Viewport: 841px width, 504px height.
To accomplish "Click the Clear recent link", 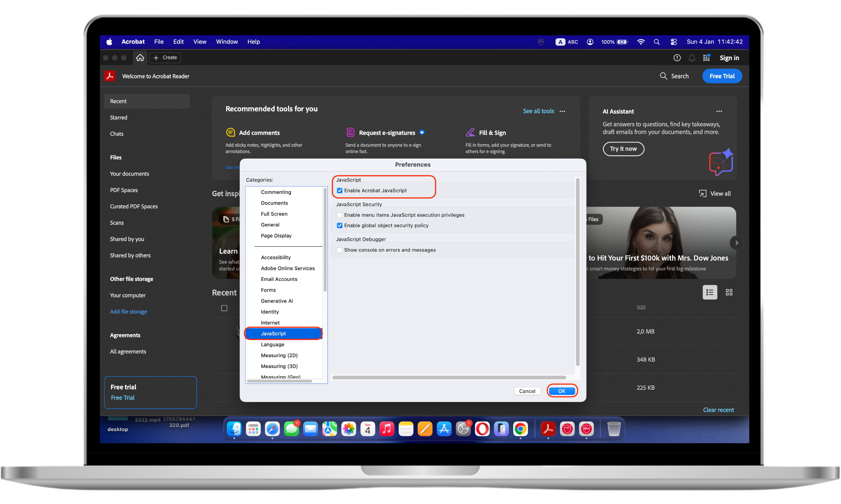I will click(x=718, y=410).
